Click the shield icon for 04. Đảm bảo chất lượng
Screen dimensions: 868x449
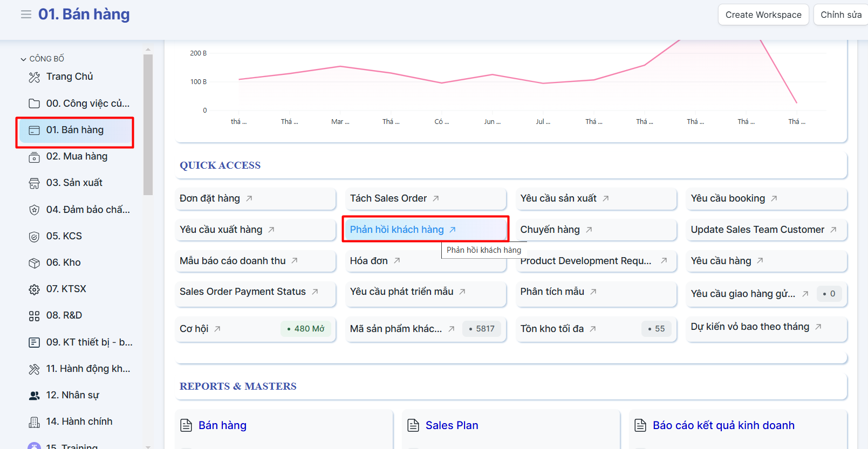[x=34, y=210]
